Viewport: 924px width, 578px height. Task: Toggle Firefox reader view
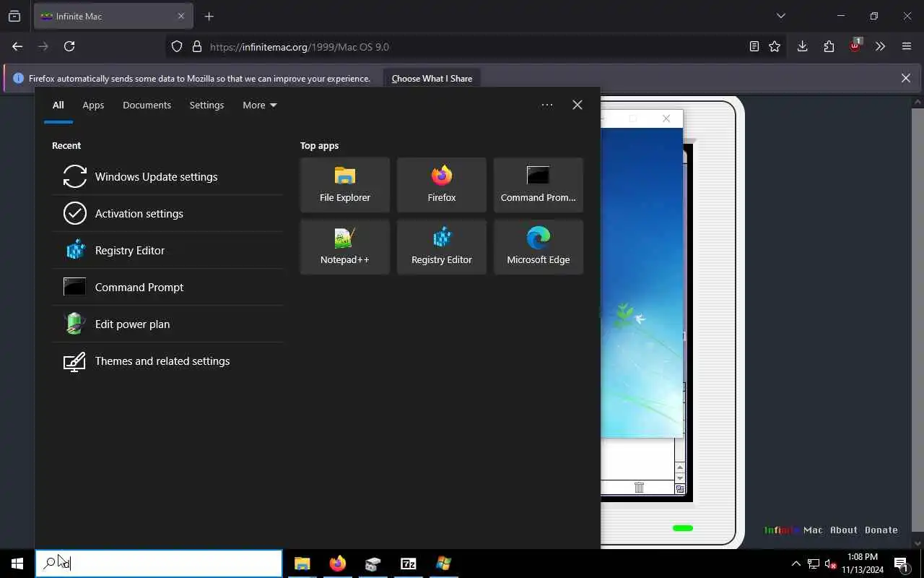tap(754, 46)
